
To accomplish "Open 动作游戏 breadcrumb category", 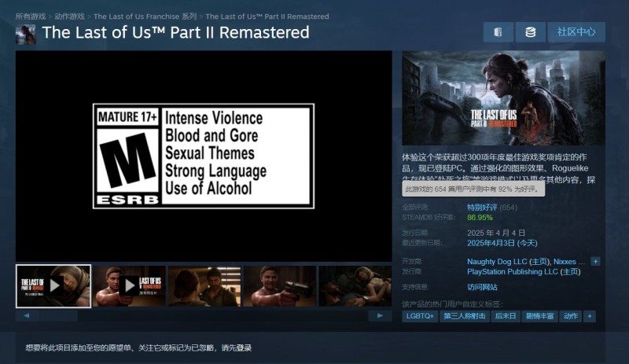I will 68,17.
